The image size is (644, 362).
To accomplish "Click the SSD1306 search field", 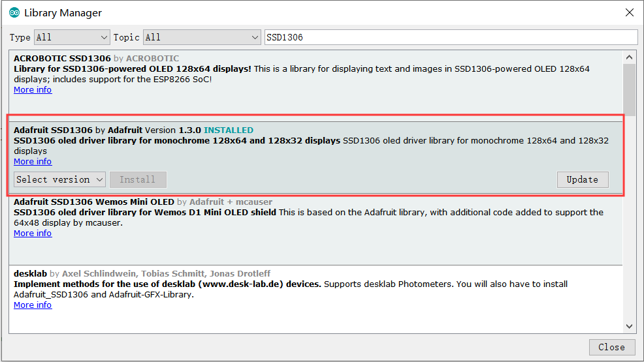I will point(451,37).
